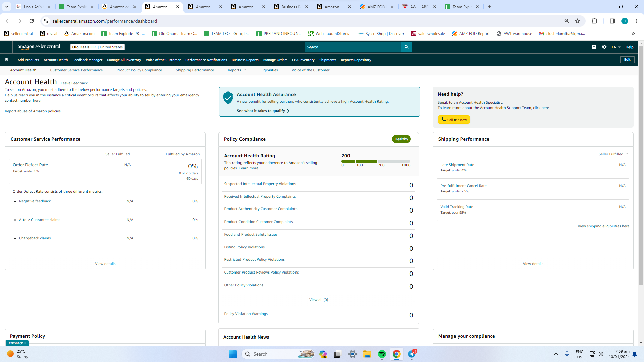Open the Help link in the header
This screenshot has width=644, height=362.
point(629,47)
